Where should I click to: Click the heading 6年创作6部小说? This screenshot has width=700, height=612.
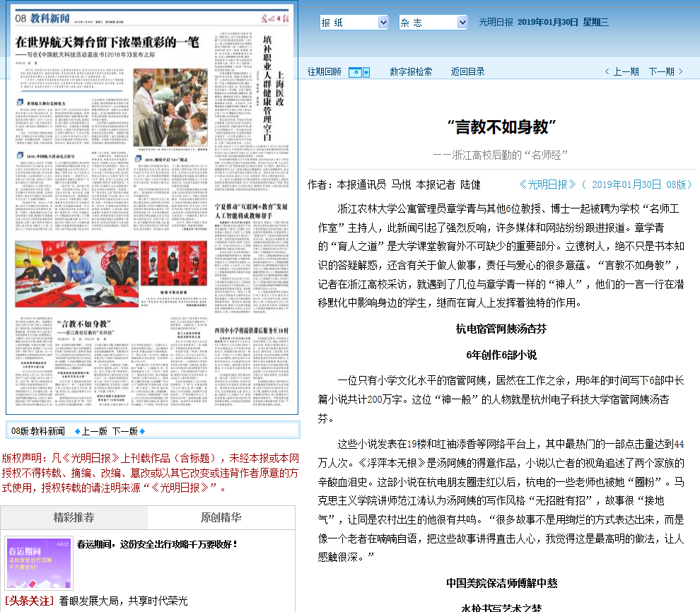[x=501, y=355]
